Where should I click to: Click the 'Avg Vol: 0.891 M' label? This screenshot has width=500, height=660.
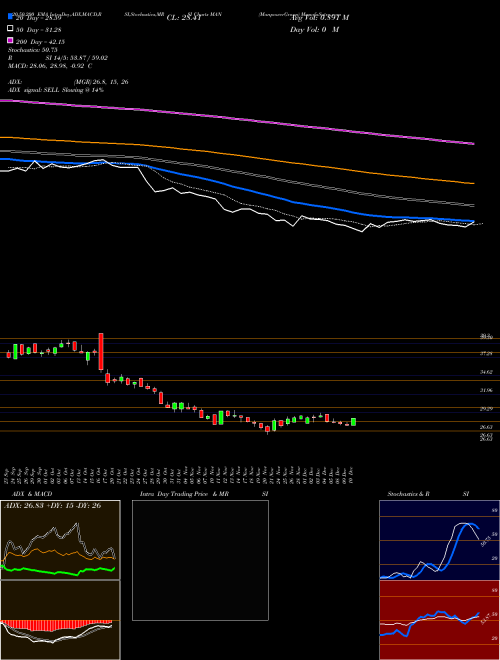tap(319, 18)
